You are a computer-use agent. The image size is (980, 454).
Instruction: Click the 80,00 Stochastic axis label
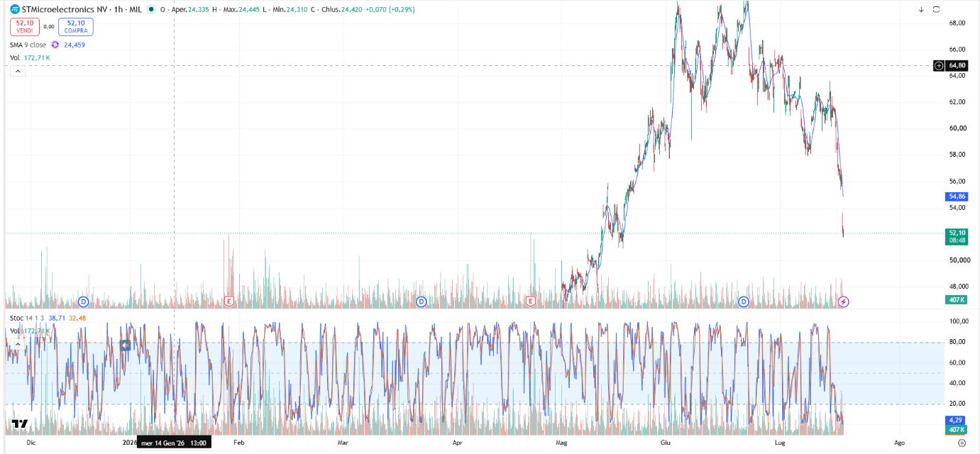click(957, 342)
